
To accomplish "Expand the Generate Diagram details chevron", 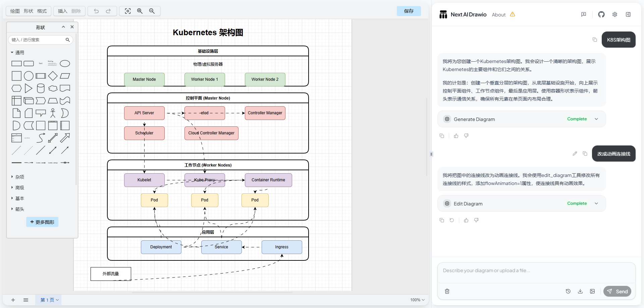I will click(x=596, y=119).
